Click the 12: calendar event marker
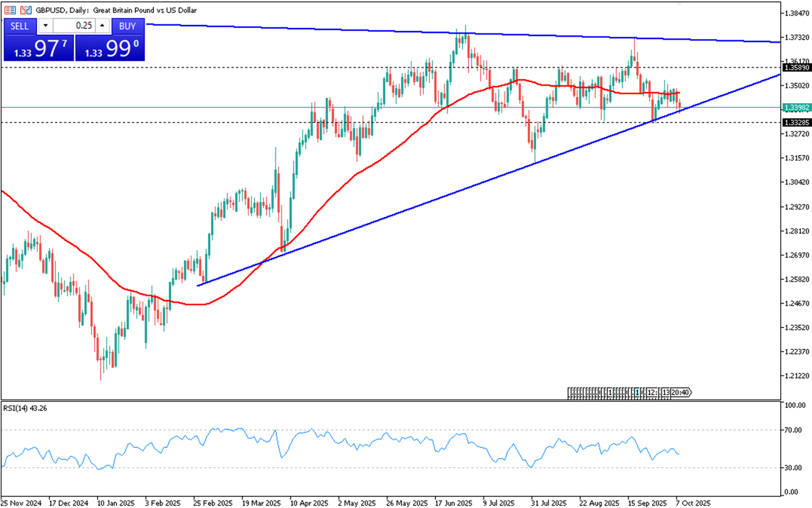 point(652,392)
